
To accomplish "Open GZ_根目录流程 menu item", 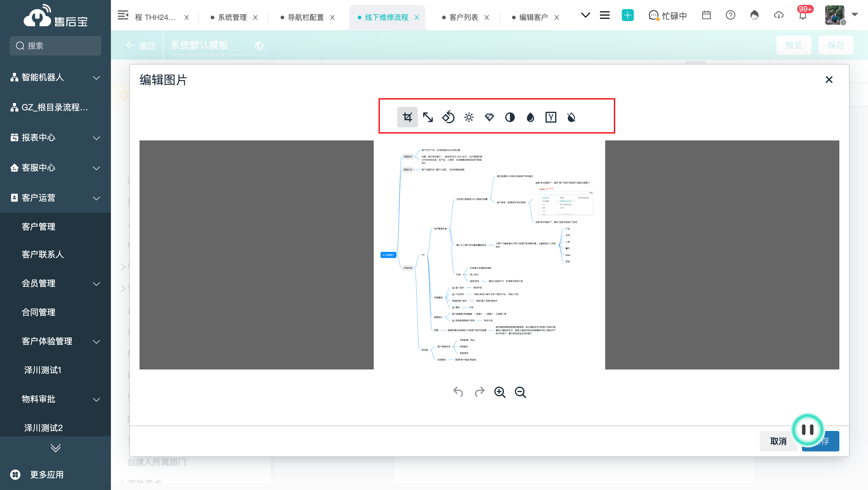I will pos(55,108).
